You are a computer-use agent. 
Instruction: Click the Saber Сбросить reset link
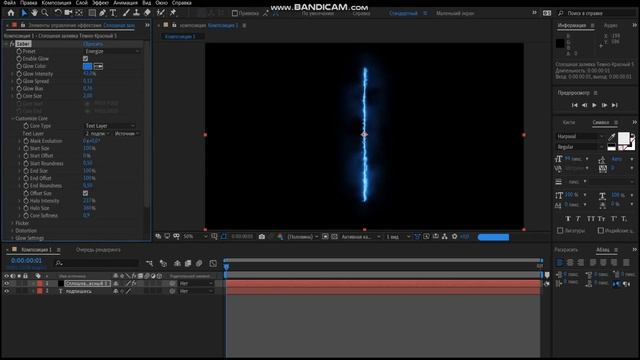(x=93, y=44)
